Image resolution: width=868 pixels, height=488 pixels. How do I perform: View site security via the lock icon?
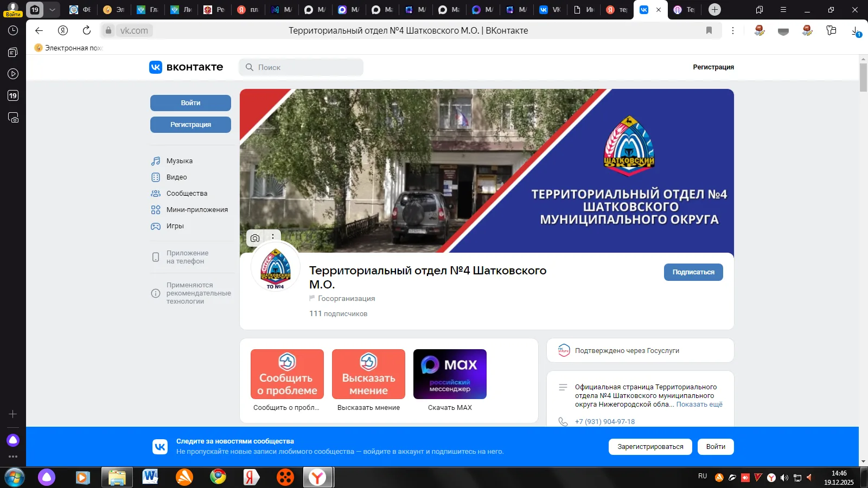click(108, 31)
